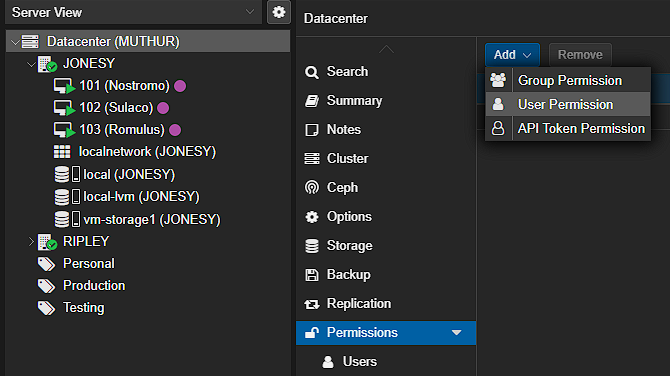This screenshot has width=670, height=376.
Task: Click the localnetwork grid icon
Action: (x=62, y=152)
